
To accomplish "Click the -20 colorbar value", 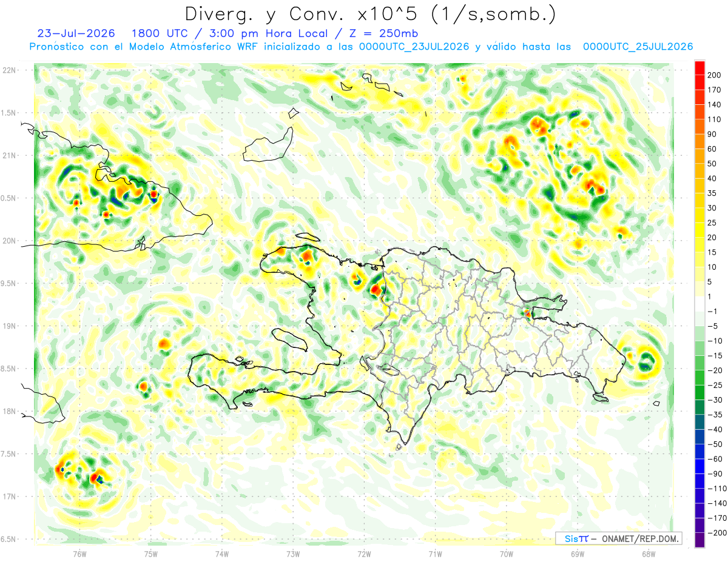I will coord(716,370).
